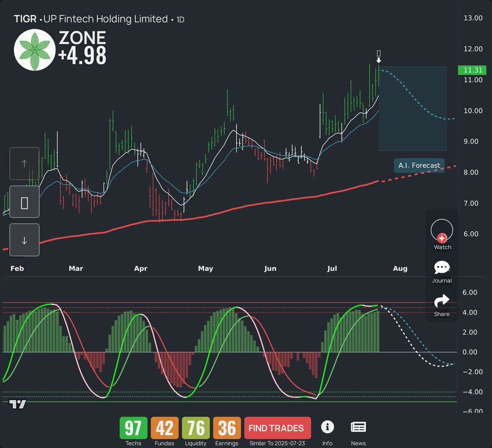Click the 'Apr' date axis label

click(x=141, y=268)
